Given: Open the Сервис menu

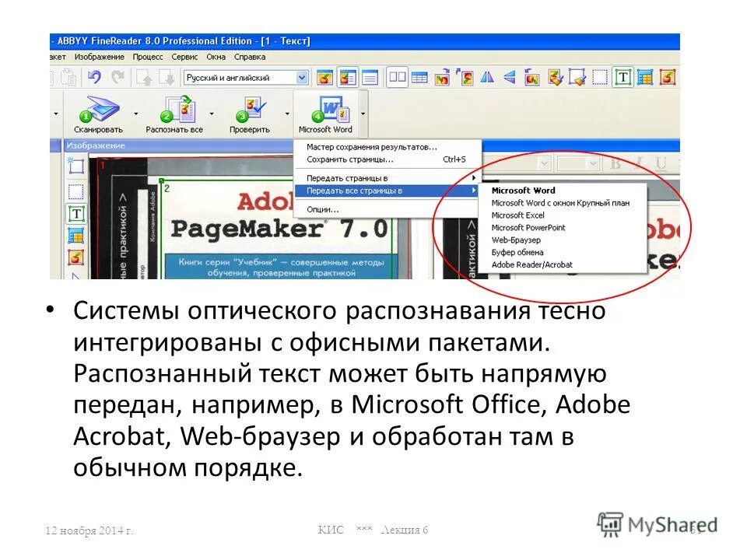Looking at the screenshot, I should pyautogui.click(x=184, y=57).
